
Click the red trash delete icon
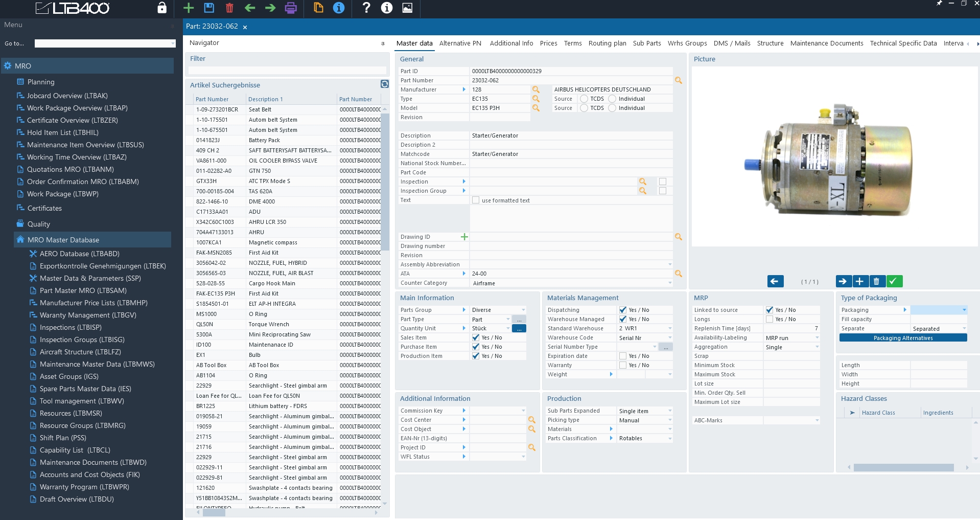(x=229, y=8)
